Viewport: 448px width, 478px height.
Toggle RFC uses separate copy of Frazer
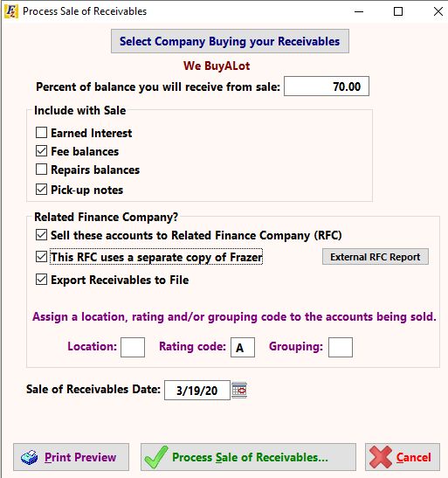pyautogui.click(x=41, y=257)
